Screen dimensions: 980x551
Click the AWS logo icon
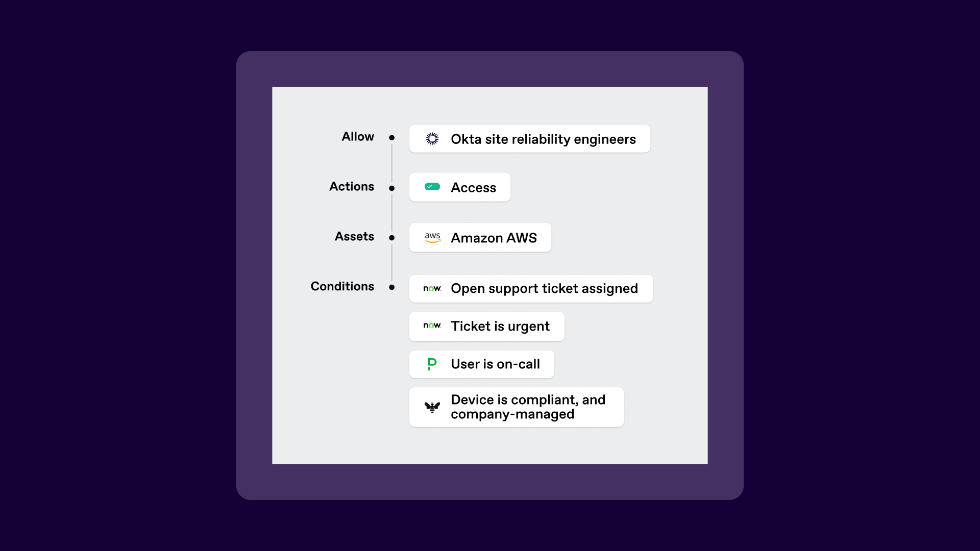pos(432,237)
